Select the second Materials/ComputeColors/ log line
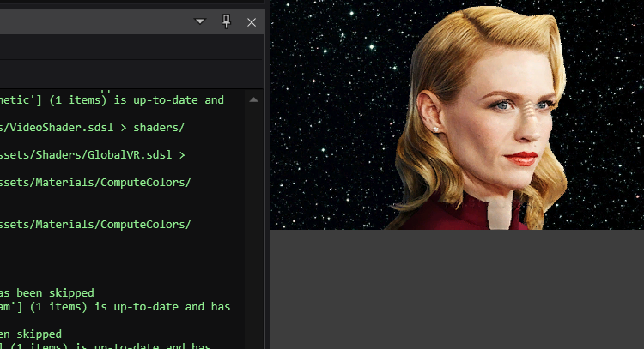The image size is (644, 349). [95, 225]
